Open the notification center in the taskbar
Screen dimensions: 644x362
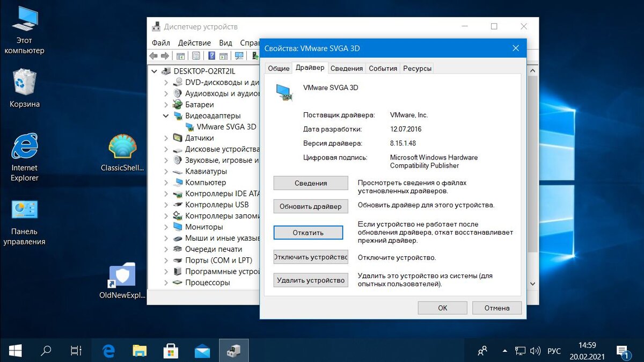tap(623, 351)
